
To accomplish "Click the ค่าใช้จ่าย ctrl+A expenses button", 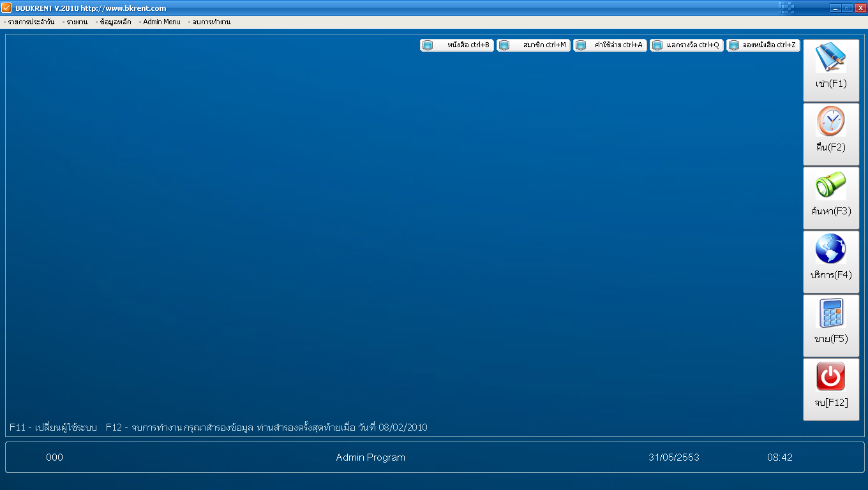I will pos(610,45).
